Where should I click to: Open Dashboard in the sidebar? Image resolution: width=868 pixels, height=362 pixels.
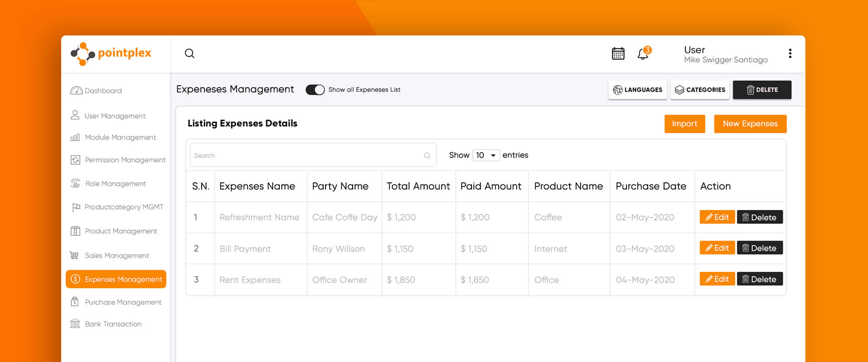103,90
